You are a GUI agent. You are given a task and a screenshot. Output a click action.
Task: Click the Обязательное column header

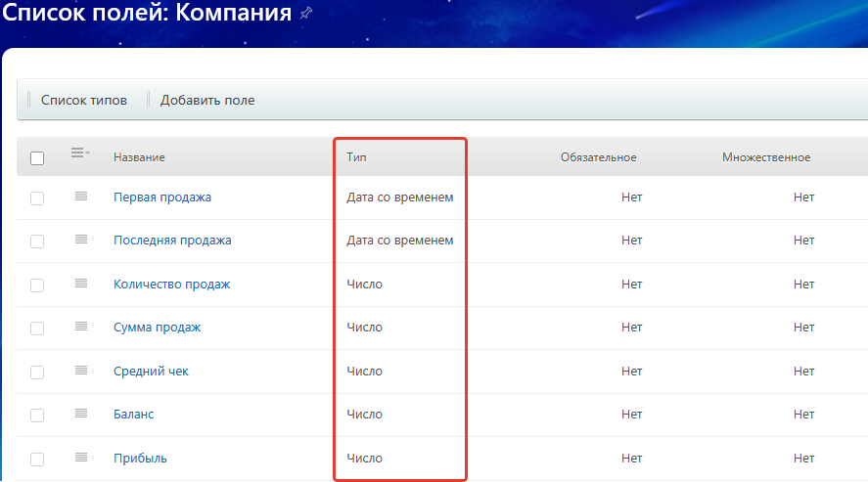[598, 157]
